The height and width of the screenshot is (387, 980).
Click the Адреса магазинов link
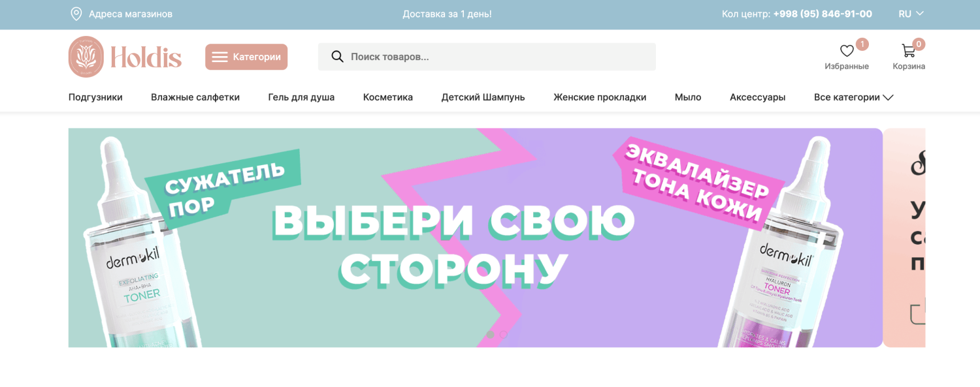click(131, 14)
